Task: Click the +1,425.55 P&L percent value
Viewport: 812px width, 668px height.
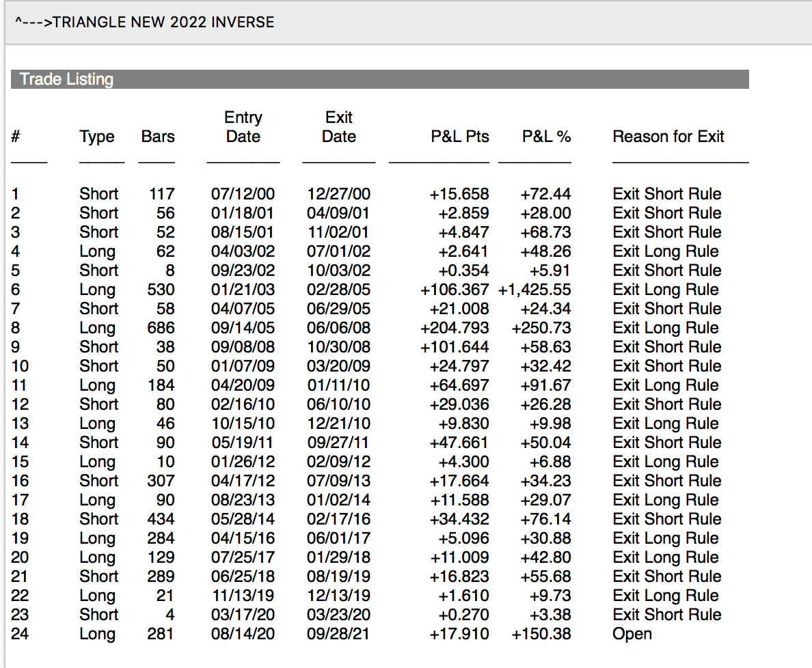Action: pos(534,290)
